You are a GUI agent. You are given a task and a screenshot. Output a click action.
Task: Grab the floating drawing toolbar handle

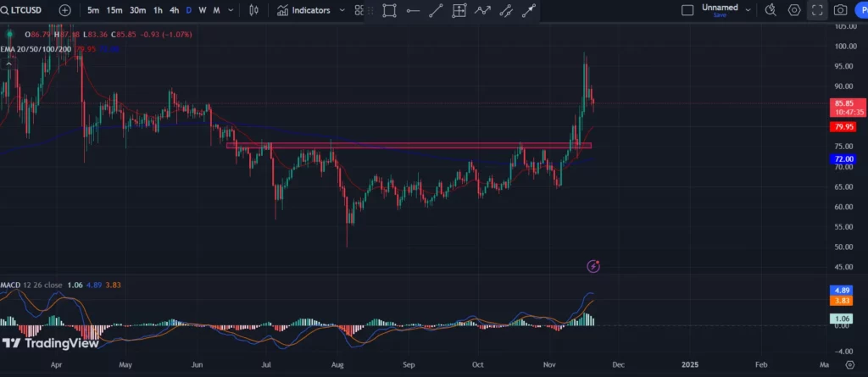[370, 10]
